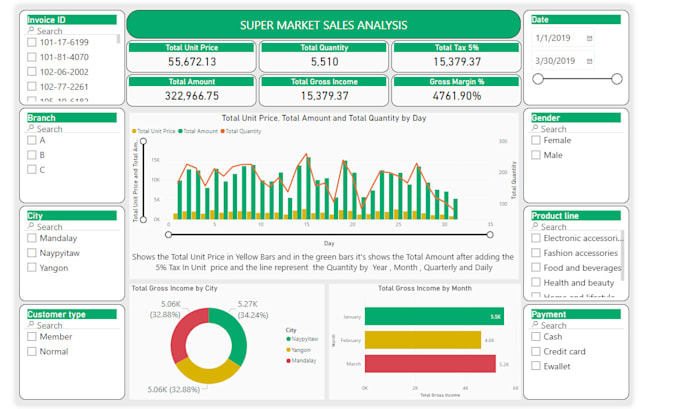Check Electronic accessories product line
Viewport: 680px width, 409px height.
536,238
